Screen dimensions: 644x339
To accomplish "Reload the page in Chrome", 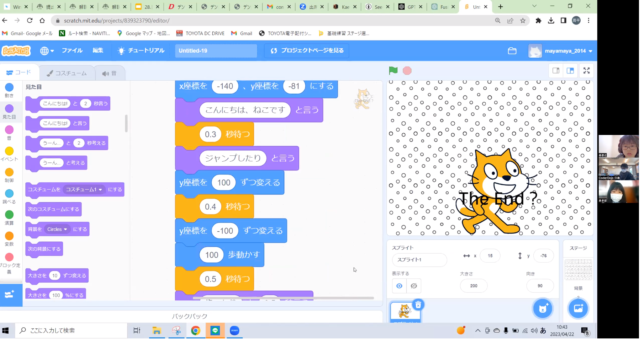I will tap(29, 20).
